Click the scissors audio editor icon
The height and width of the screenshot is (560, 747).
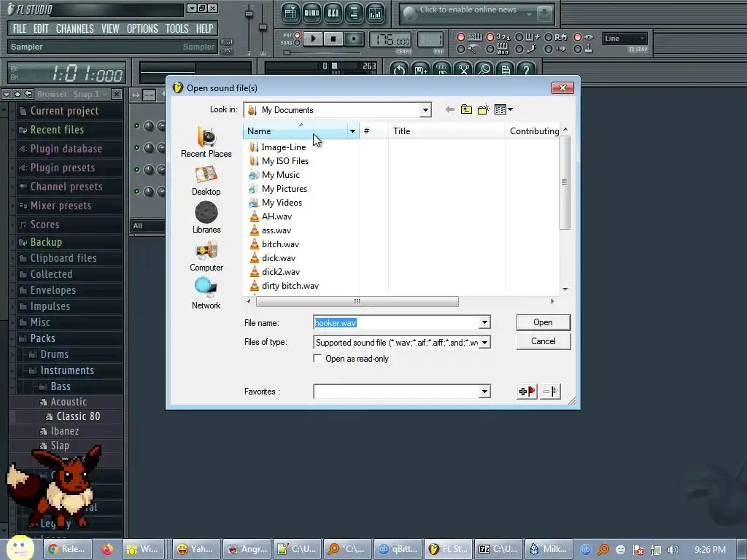point(463,69)
